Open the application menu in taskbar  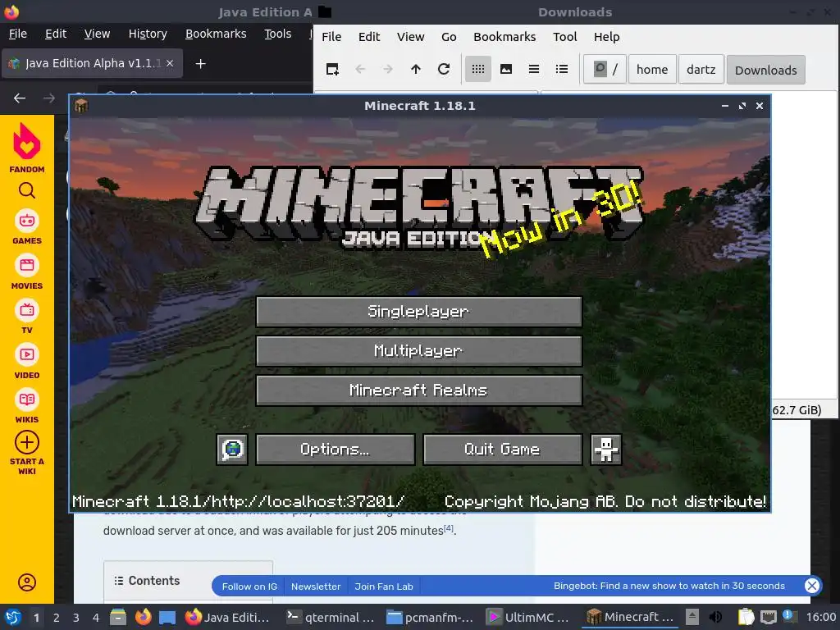13,617
